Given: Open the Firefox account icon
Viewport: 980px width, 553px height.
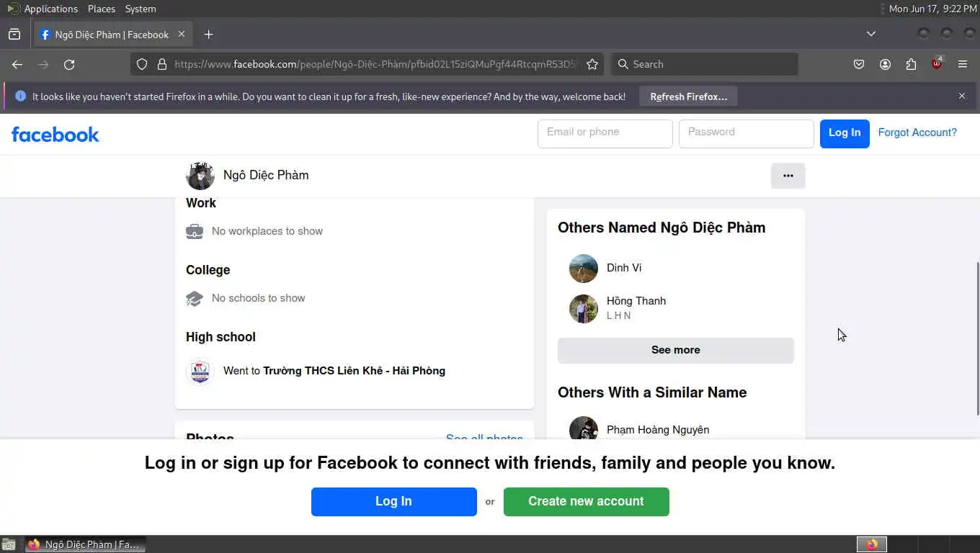Looking at the screenshot, I should [885, 64].
